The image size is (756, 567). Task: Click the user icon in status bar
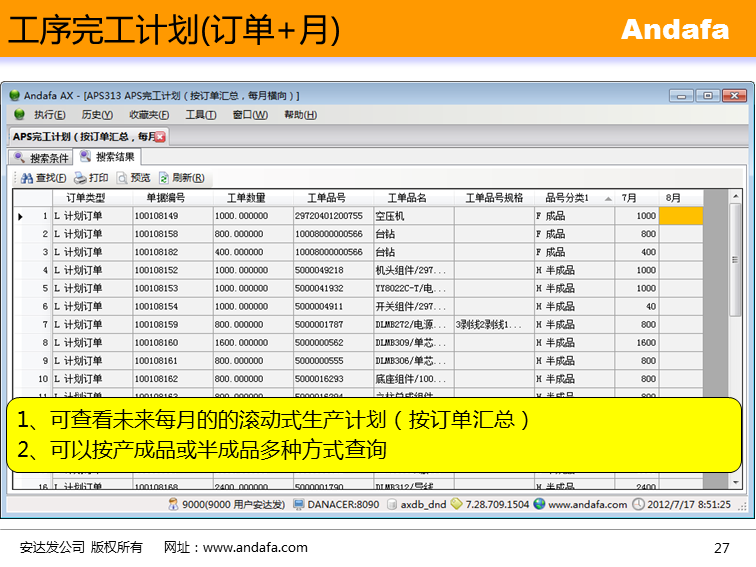click(x=173, y=505)
